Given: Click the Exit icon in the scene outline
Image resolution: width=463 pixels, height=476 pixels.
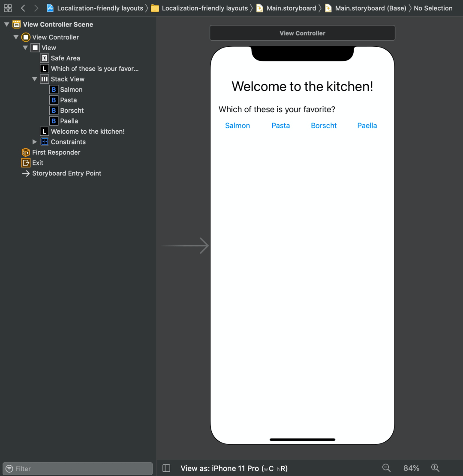Looking at the screenshot, I should (26, 163).
